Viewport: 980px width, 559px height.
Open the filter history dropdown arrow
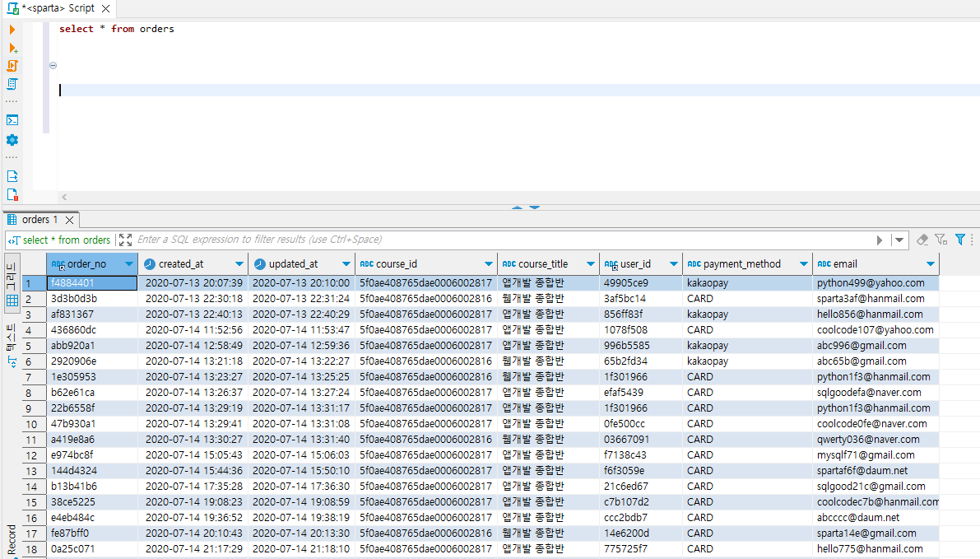pos(899,239)
